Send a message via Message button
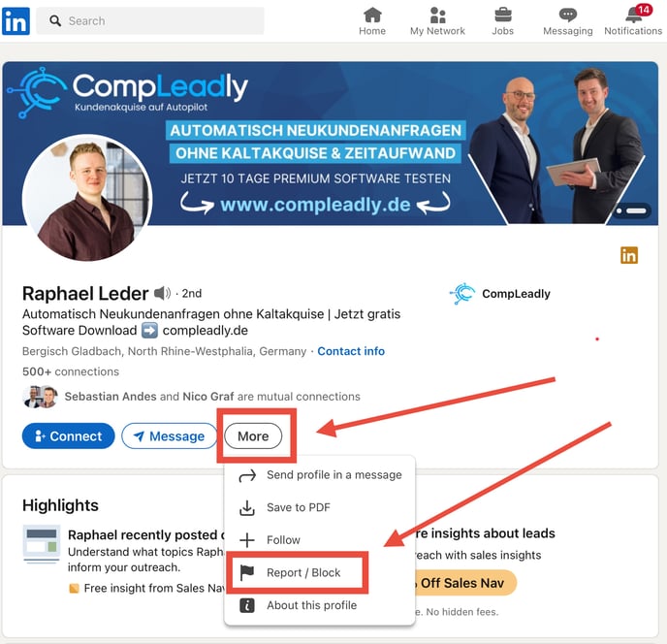 (x=170, y=435)
